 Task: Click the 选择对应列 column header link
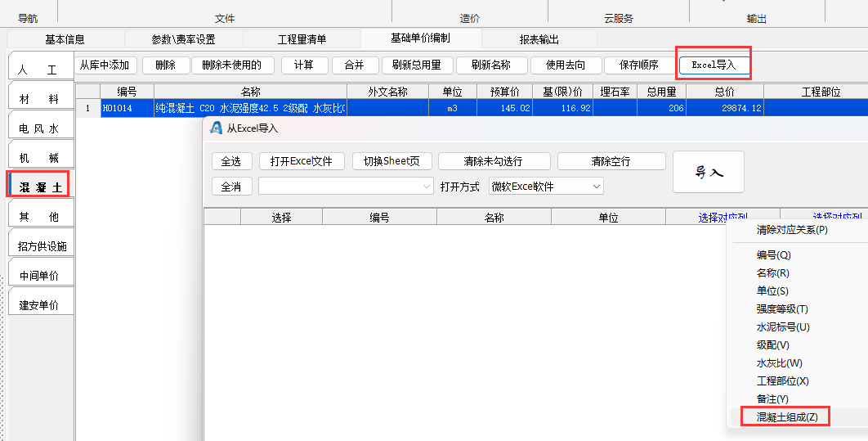point(723,217)
